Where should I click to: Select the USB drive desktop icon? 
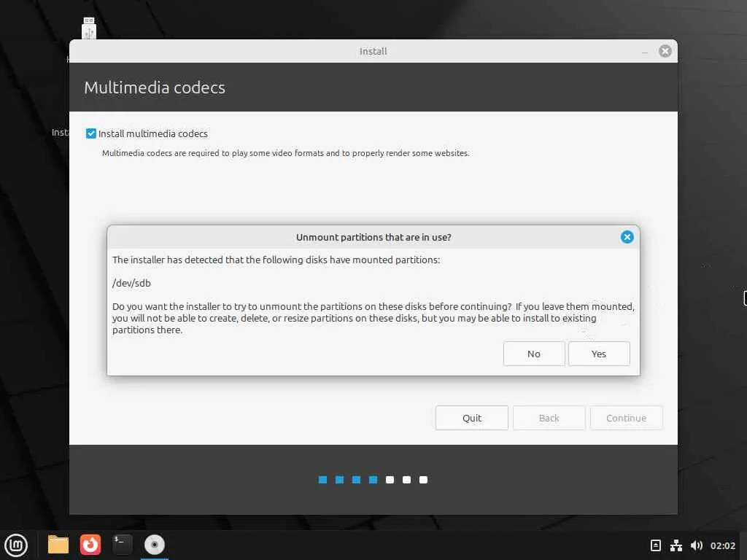[89, 28]
